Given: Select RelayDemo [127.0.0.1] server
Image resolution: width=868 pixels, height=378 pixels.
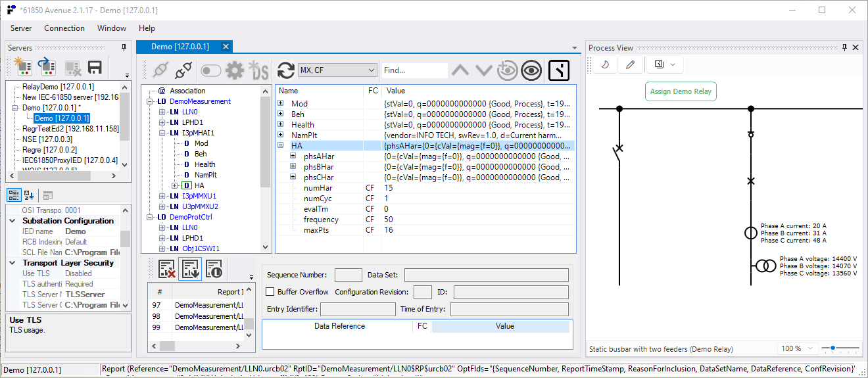Looking at the screenshot, I should pyautogui.click(x=58, y=87).
